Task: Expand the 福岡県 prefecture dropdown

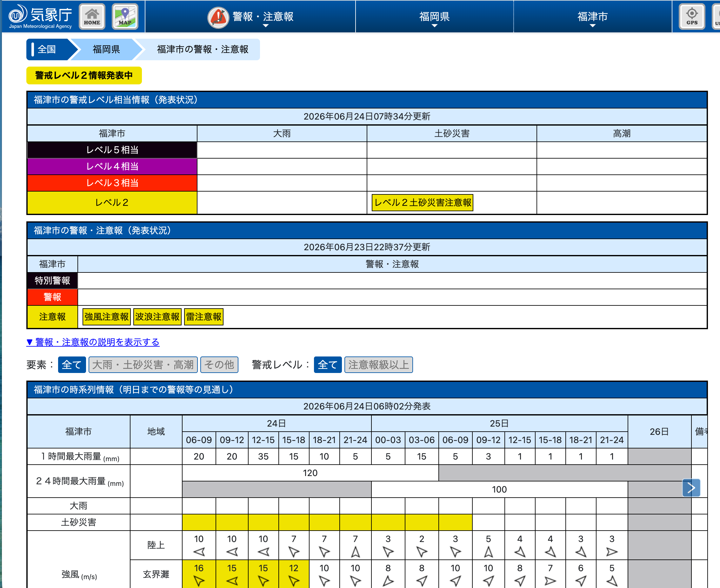Action: click(x=434, y=16)
